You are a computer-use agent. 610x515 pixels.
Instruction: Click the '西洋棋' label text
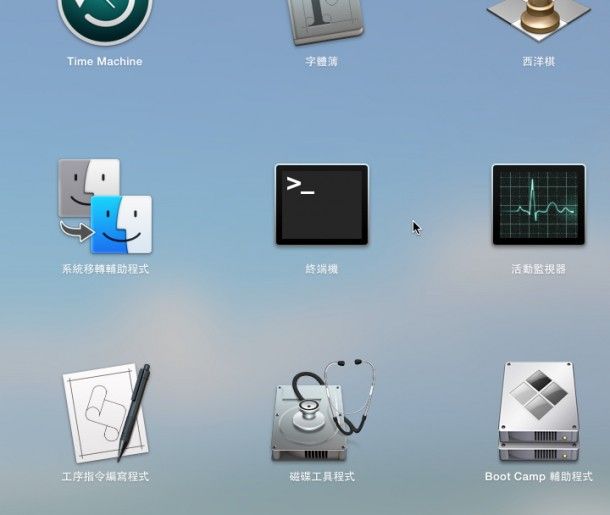click(539, 61)
